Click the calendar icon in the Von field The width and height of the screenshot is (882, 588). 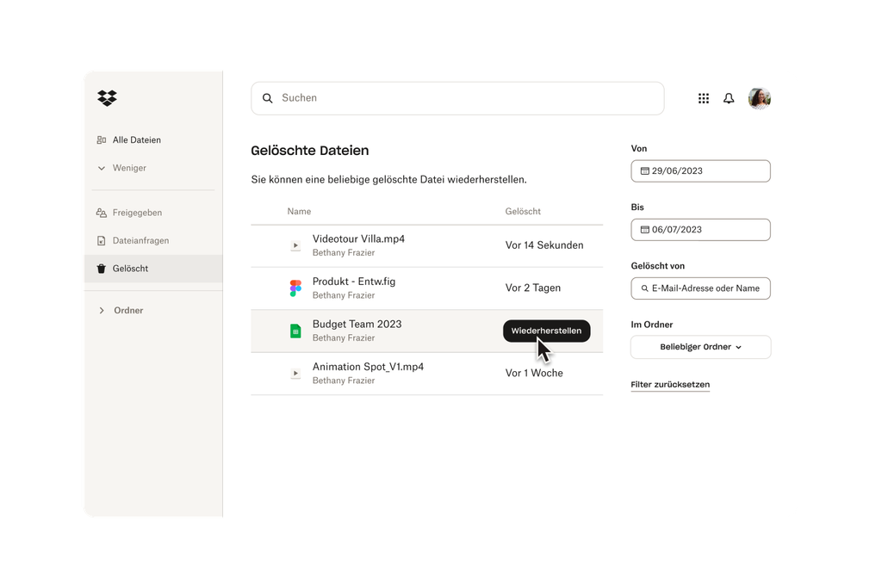(644, 170)
